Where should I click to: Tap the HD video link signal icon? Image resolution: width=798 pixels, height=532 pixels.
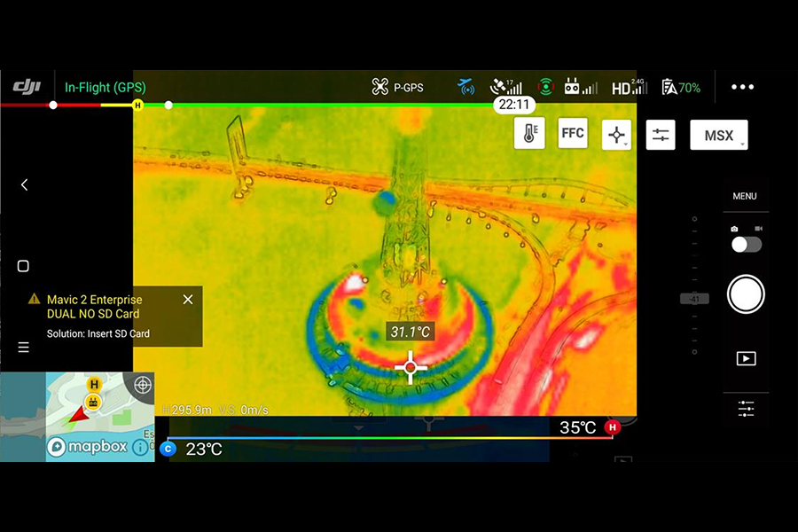pos(629,87)
